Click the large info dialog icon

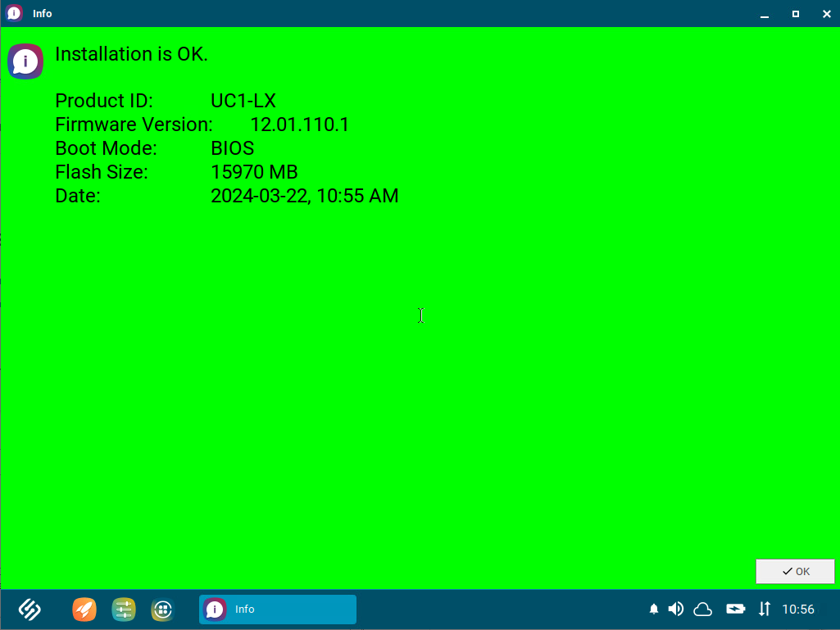[x=25, y=61]
